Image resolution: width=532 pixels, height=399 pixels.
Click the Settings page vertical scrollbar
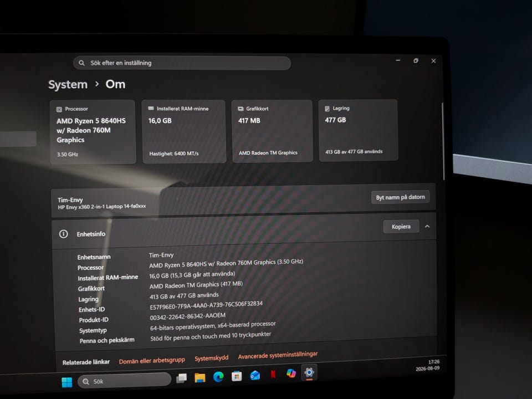tap(443, 141)
